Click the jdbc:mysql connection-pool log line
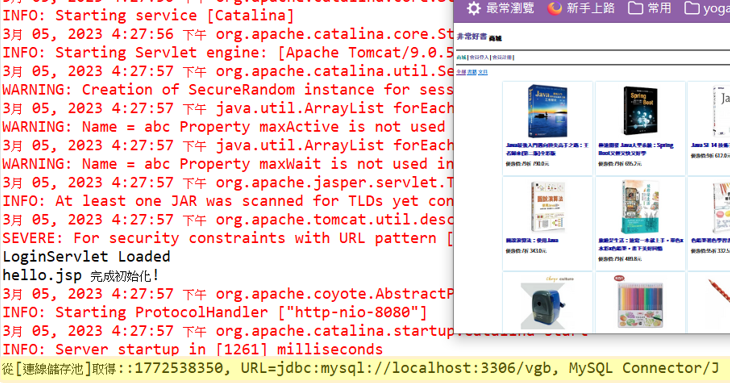This screenshot has height=386, width=730. click(x=360, y=368)
